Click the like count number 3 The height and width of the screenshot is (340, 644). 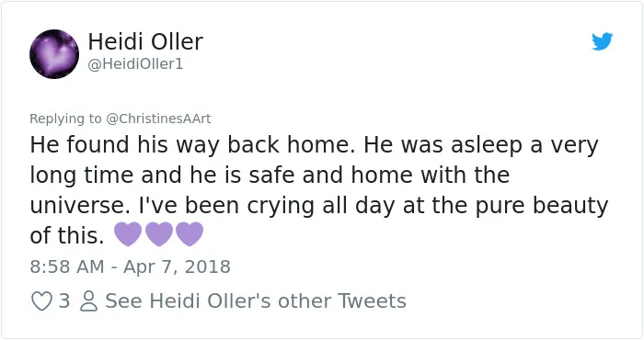click(64, 301)
